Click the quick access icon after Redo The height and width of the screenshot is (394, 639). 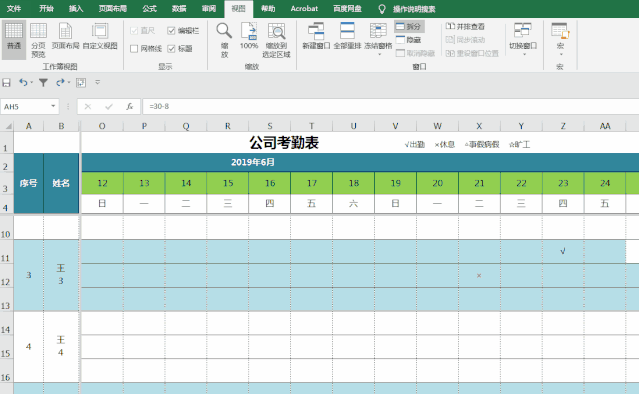point(81,83)
